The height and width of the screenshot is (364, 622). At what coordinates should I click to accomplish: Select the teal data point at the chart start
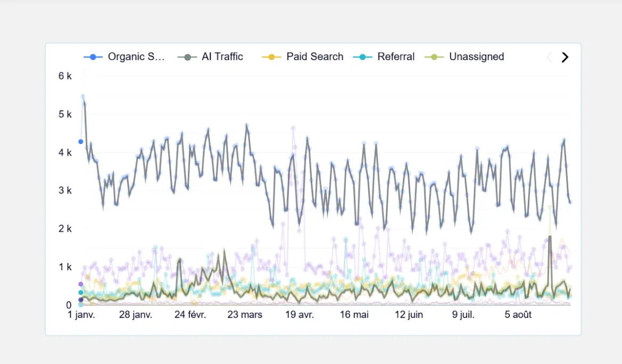tap(80, 292)
